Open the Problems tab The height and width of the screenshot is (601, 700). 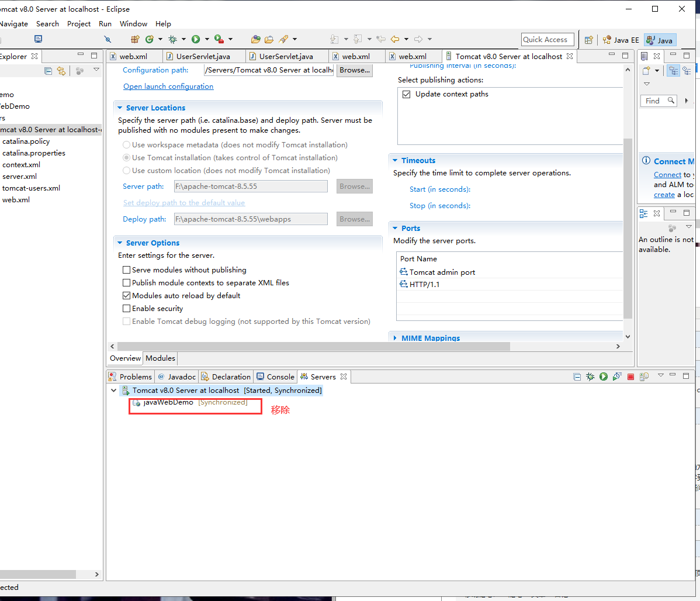point(130,377)
